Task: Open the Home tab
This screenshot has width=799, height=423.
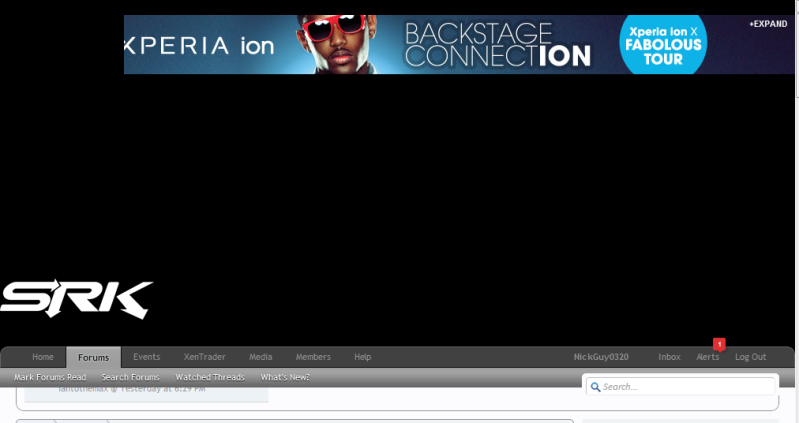Action: click(x=43, y=357)
